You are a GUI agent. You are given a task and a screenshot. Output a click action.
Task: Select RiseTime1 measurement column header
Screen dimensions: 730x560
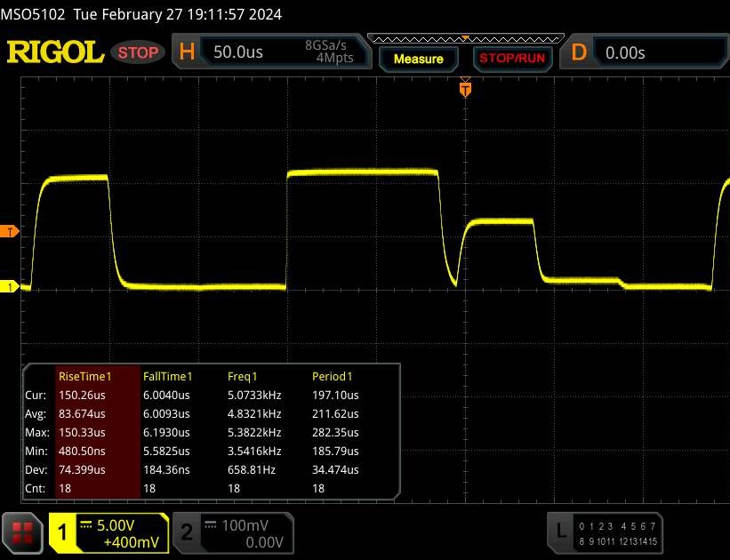84,376
